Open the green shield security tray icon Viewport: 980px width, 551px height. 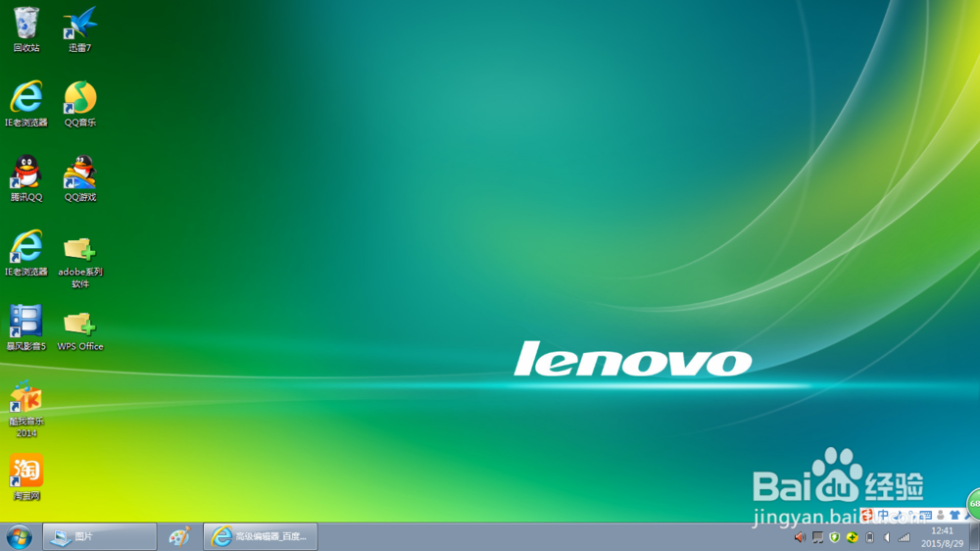[834, 537]
